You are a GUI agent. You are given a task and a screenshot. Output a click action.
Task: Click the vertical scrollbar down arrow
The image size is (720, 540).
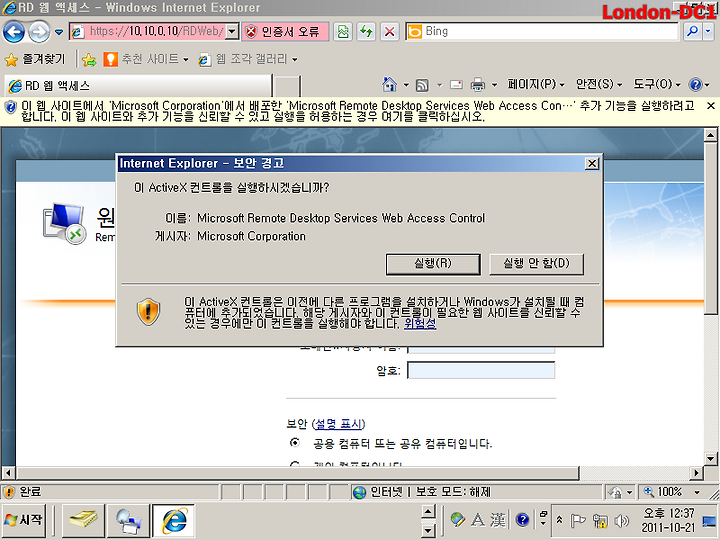click(x=710, y=458)
